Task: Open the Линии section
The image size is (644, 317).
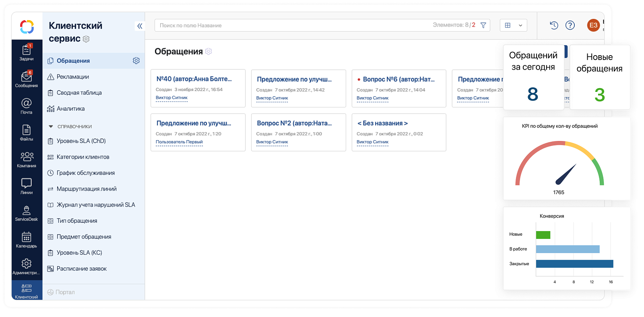Action: (27, 186)
